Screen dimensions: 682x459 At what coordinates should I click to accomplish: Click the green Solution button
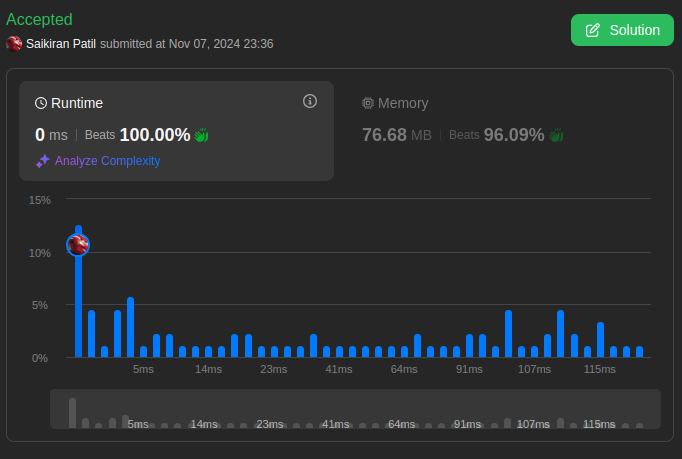[622, 30]
